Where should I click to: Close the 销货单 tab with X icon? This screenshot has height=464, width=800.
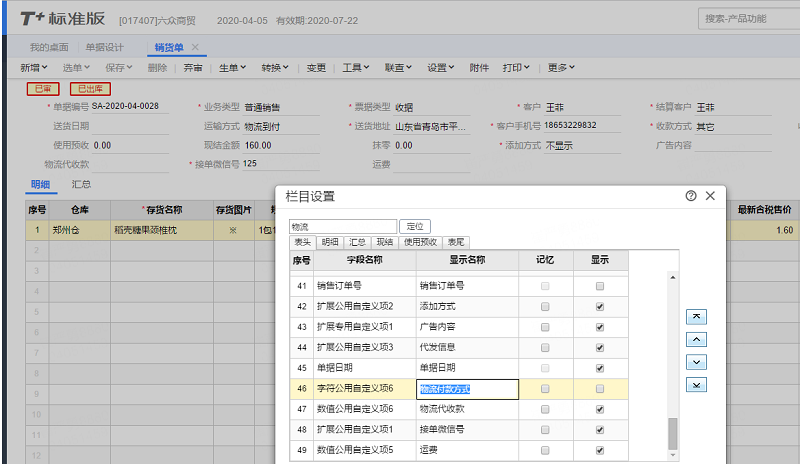(x=195, y=48)
